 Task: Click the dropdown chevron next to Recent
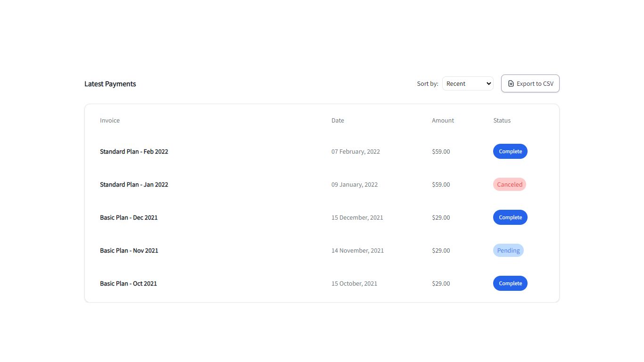(x=488, y=83)
